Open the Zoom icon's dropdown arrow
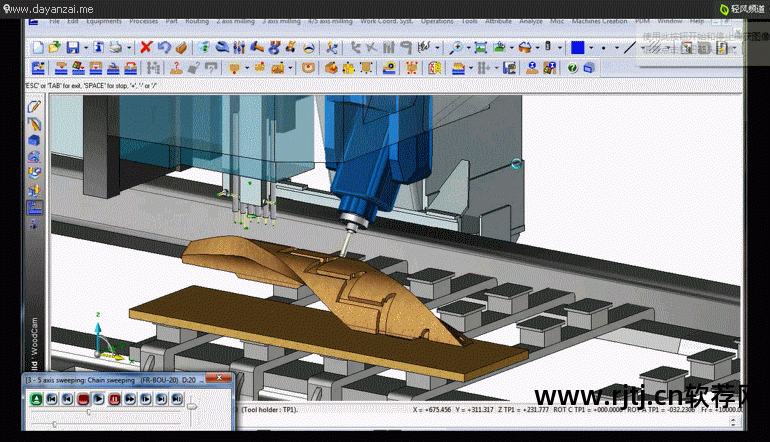 click(468, 48)
